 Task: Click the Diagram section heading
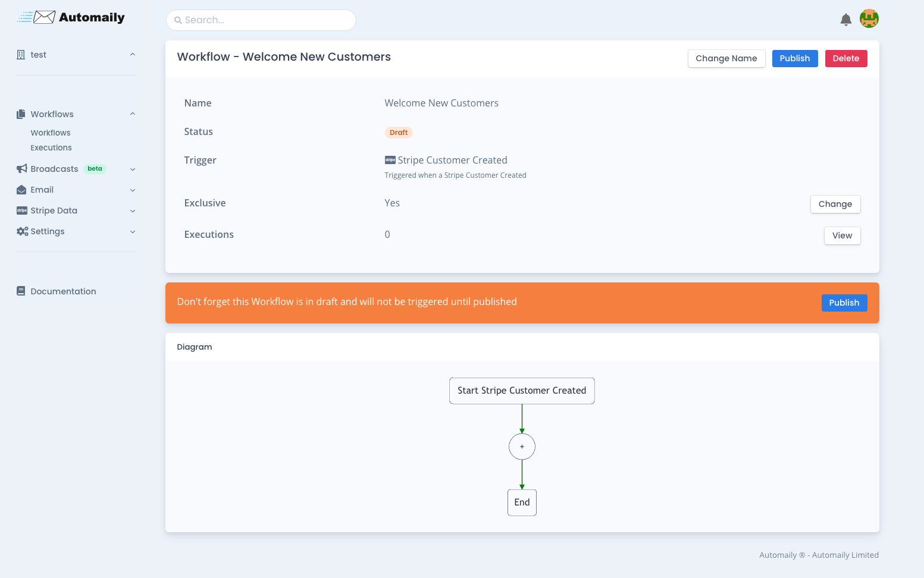point(195,347)
